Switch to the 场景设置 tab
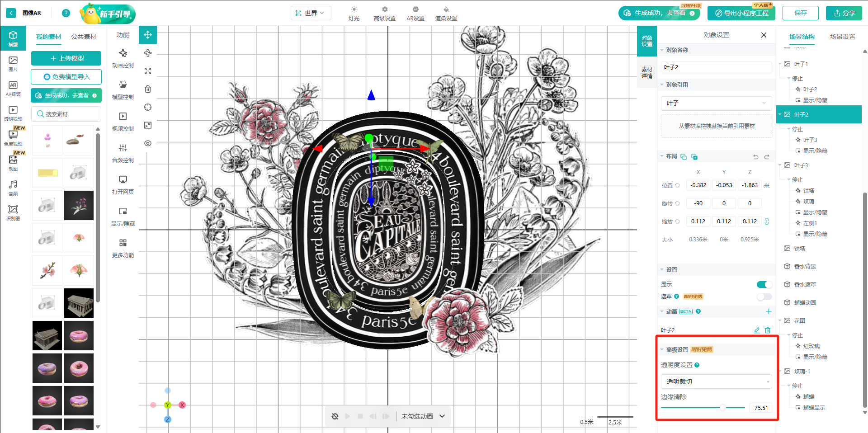This screenshot has width=868, height=433. click(842, 37)
